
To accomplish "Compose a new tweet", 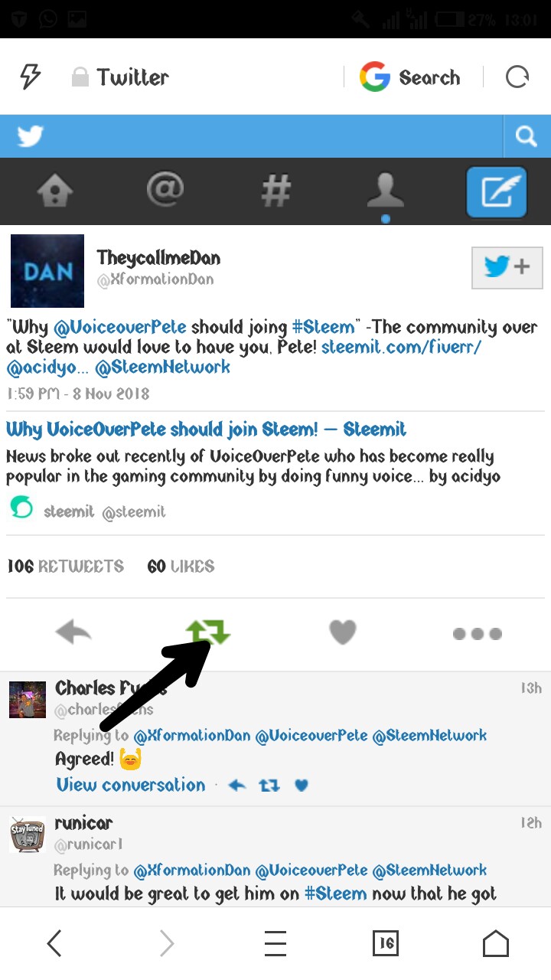I will (x=497, y=191).
